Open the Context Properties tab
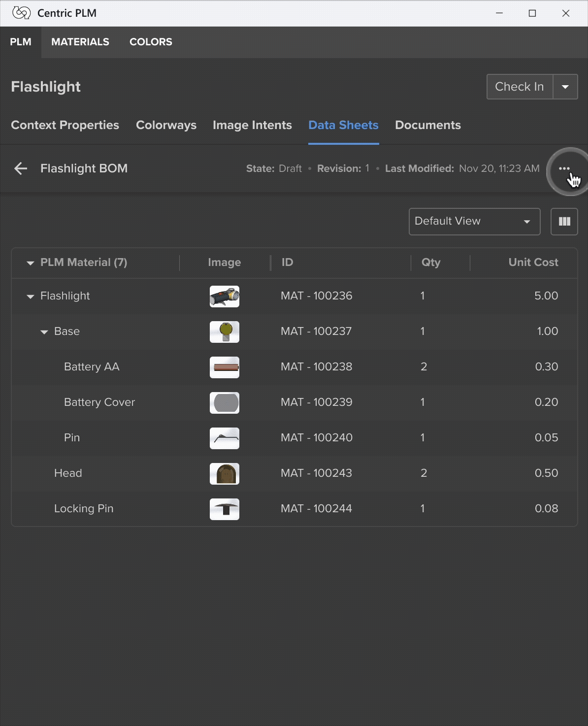Viewport: 588px width, 726px height. point(65,125)
